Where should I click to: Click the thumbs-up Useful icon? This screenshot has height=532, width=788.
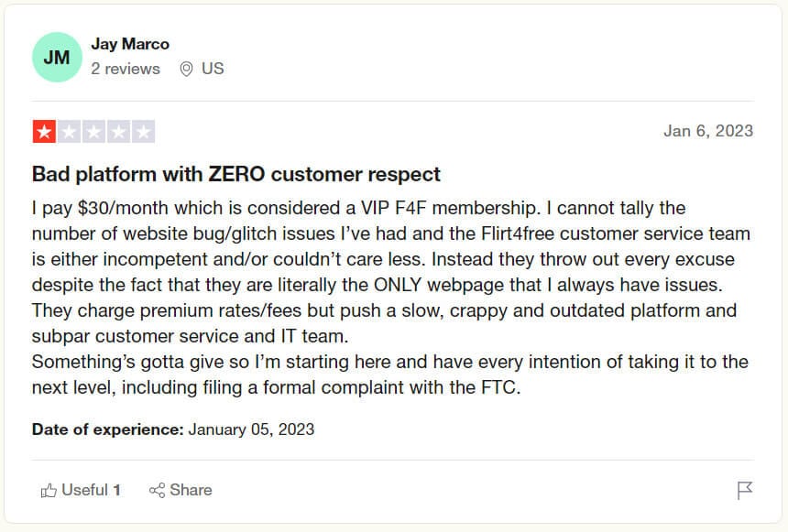(x=49, y=490)
